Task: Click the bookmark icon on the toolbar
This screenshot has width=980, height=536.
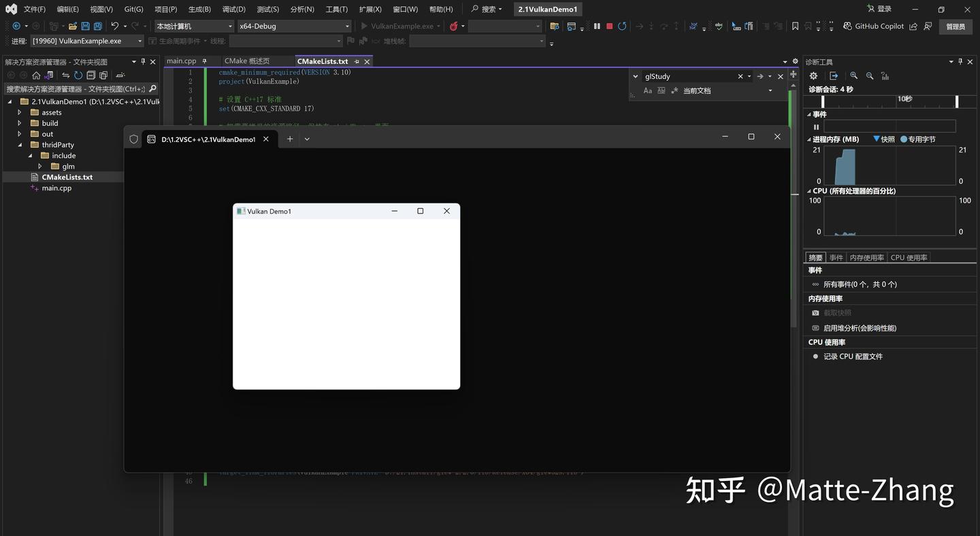Action: tap(795, 26)
